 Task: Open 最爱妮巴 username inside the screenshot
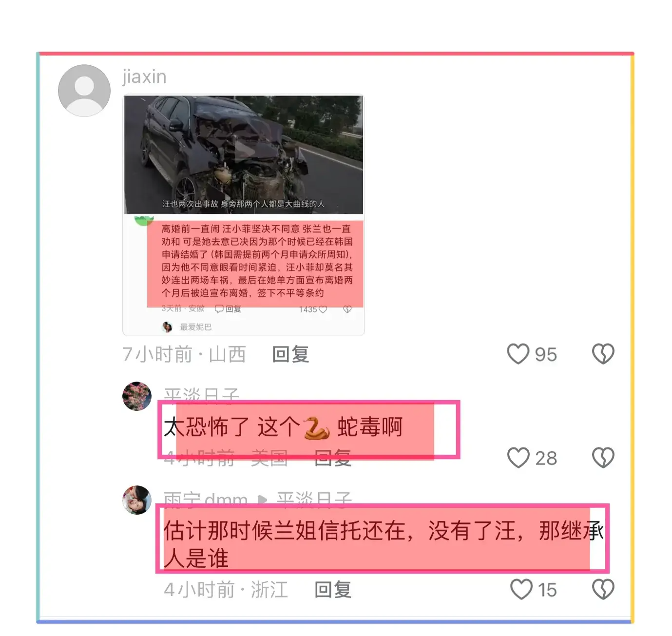(196, 327)
